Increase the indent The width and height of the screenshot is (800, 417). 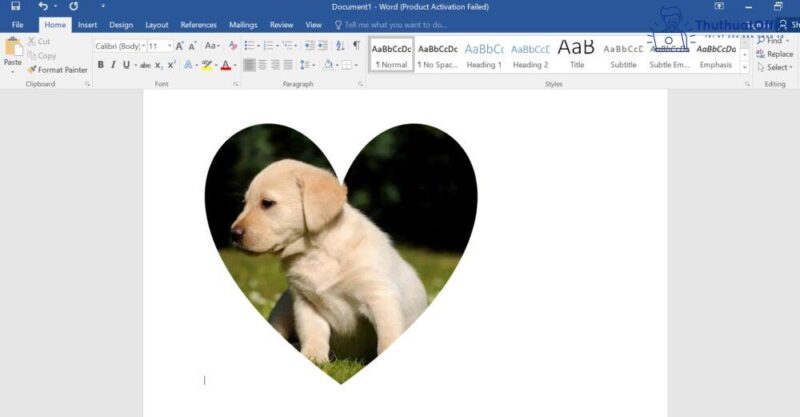click(323, 45)
